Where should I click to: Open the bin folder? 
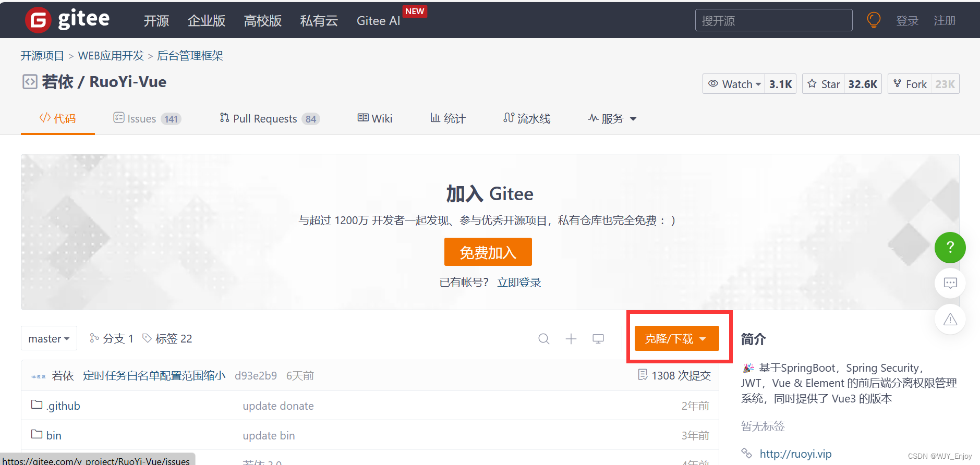[x=54, y=436]
